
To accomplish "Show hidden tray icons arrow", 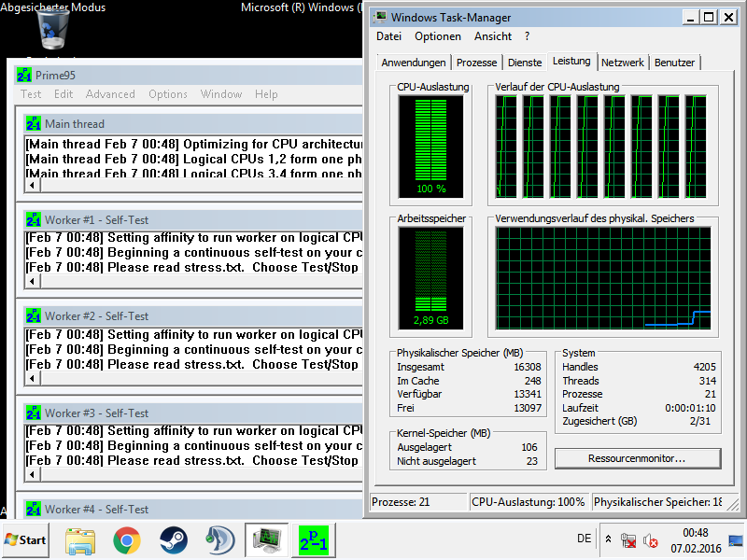I will click(x=609, y=539).
